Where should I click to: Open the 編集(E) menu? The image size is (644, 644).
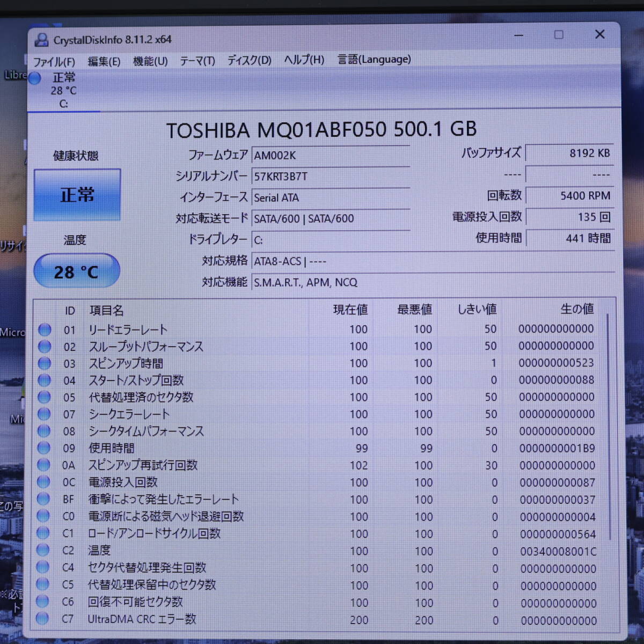tap(104, 61)
